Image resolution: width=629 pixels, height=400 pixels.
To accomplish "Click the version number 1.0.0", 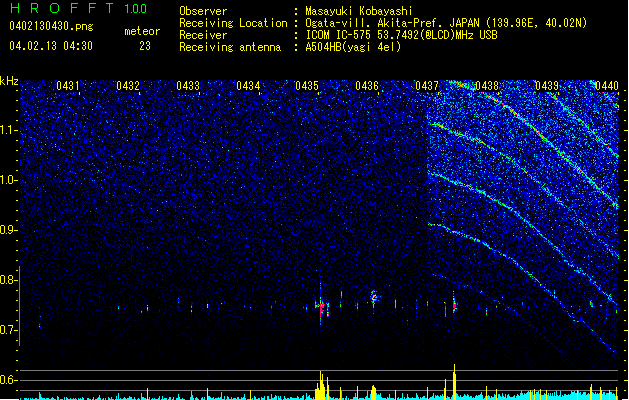I will (x=135, y=9).
